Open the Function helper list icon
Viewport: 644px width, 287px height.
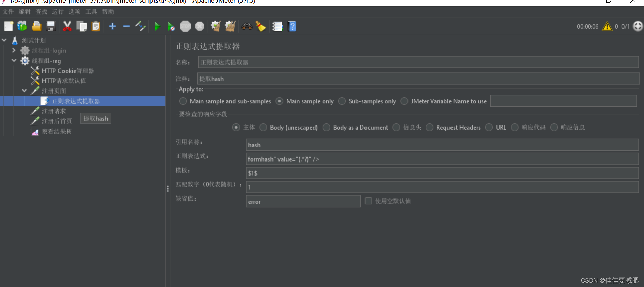277,26
